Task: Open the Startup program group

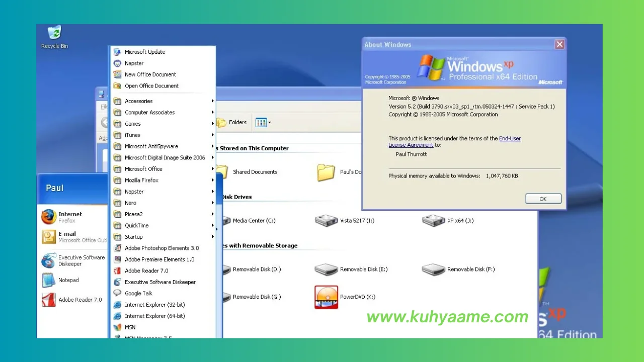Action: pos(164,237)
